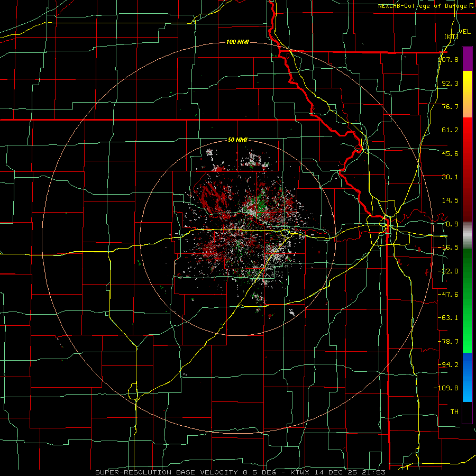Click the TH label below the scale

coord(454,411)
